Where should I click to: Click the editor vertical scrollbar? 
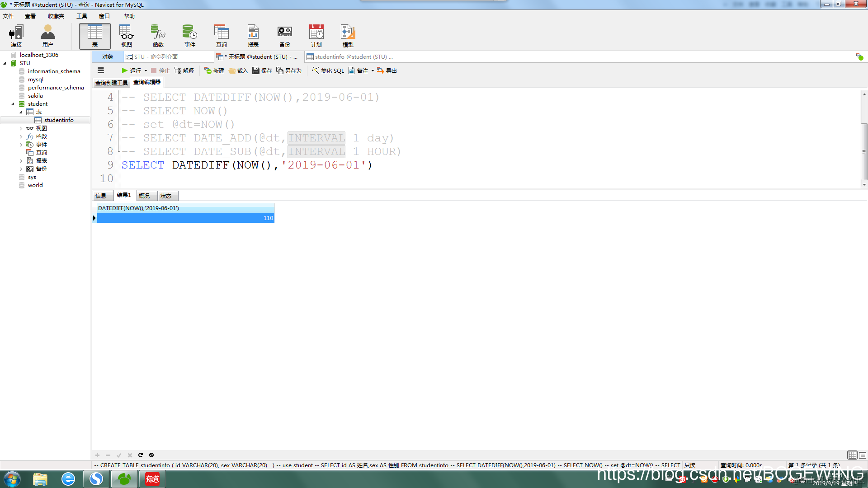point(864,151)
